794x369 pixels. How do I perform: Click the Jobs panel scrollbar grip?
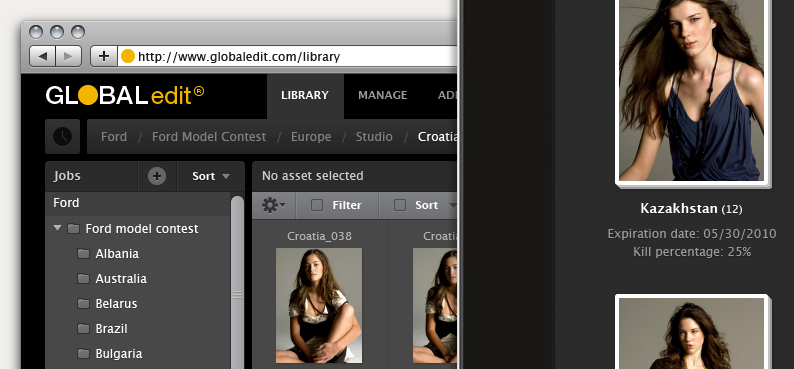[237, 295]
